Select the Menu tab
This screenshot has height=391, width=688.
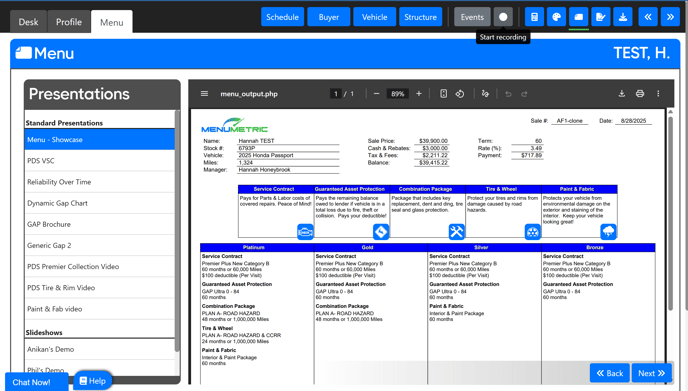(111, 22)
